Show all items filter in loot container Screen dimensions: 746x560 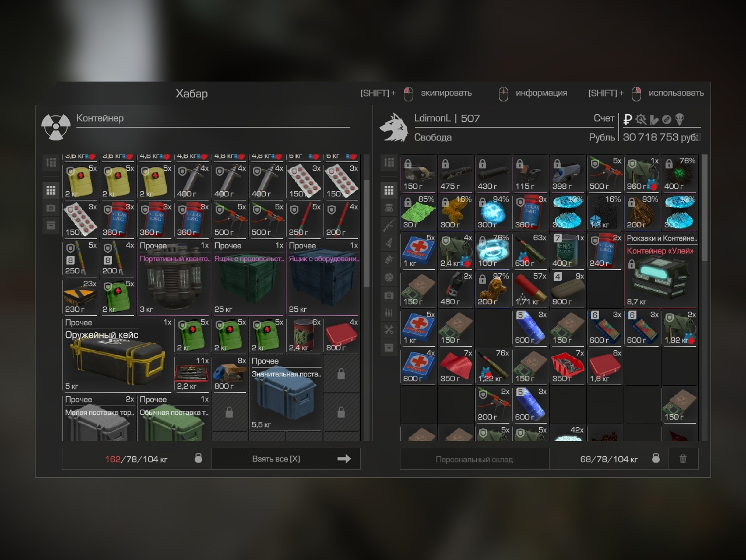pos(51,190)
